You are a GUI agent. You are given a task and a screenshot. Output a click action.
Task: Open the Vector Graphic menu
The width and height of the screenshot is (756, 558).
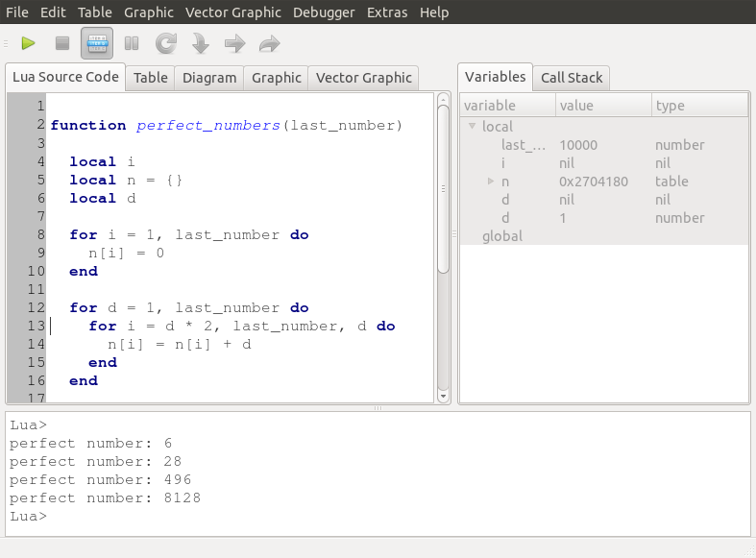(232, 12)
